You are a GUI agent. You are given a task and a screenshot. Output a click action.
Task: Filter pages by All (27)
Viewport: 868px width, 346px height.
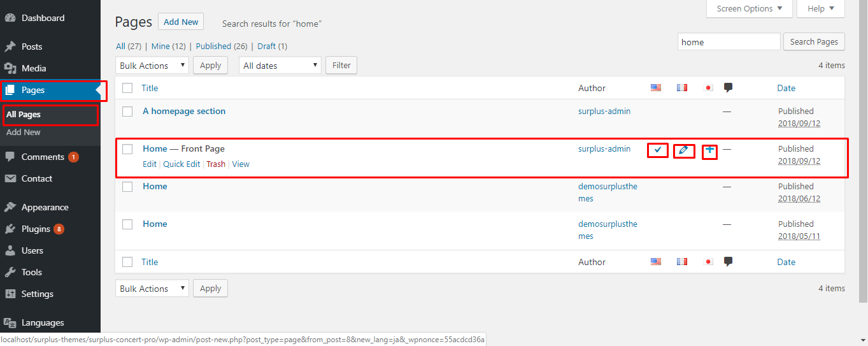coord(129,46)
